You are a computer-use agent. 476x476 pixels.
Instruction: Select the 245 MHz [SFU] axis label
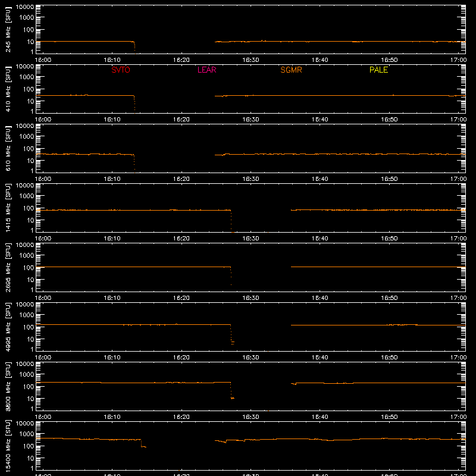pyautogui.click(x=8, y=29)
